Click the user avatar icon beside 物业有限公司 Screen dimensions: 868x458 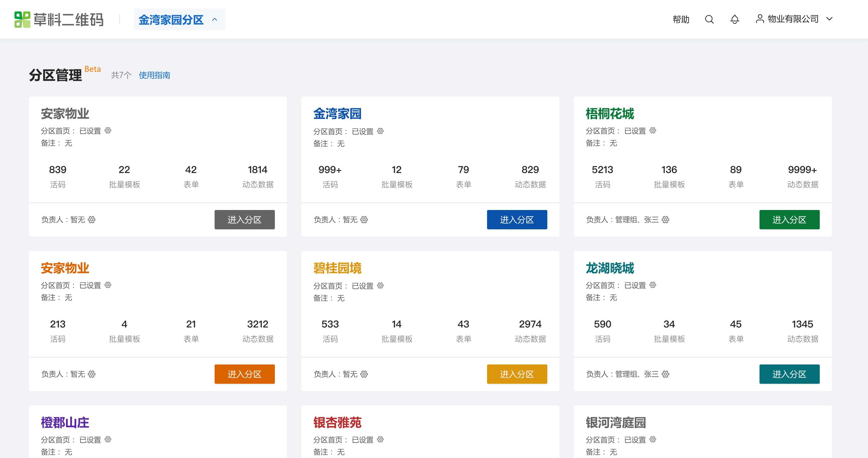[760, 19]
